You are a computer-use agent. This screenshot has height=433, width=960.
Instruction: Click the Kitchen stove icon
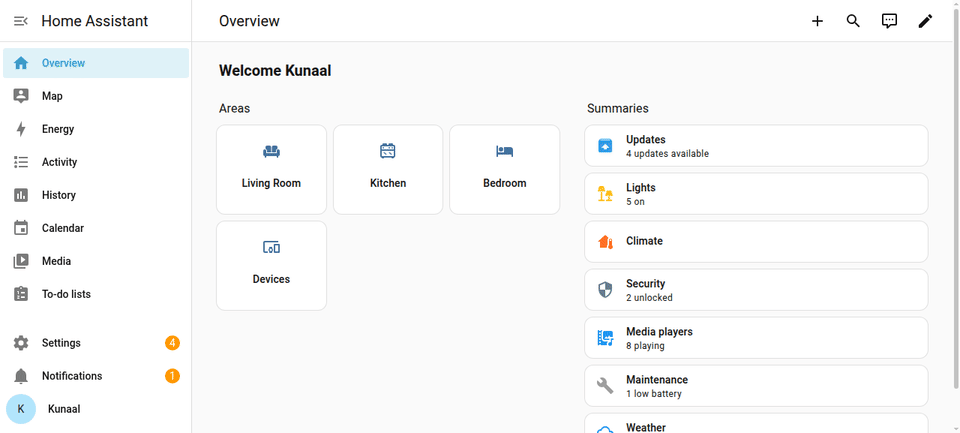click(x=388, y=151)
